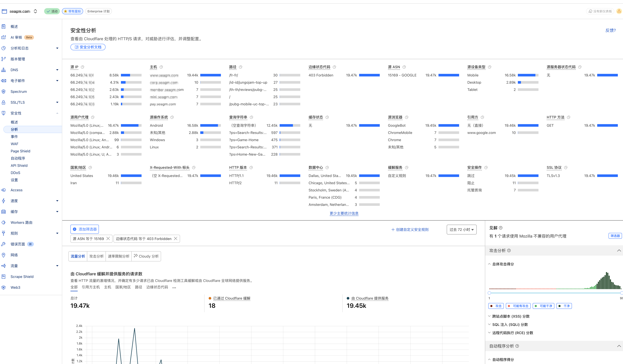Image resolution: width=623 pixels, height=364 pixels.
Task: Open the 过去 72 小时 time range dropdown
Action: 461,229
